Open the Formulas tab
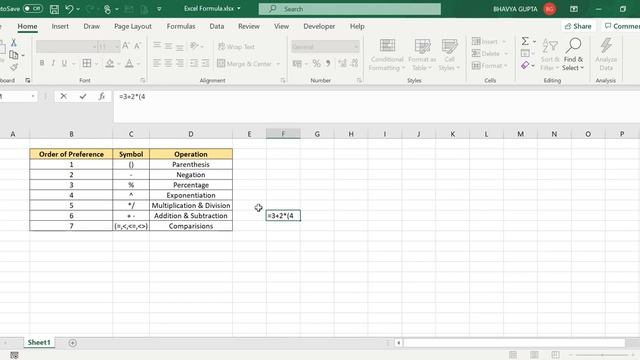The image size is (640, 360). [181, 26]
